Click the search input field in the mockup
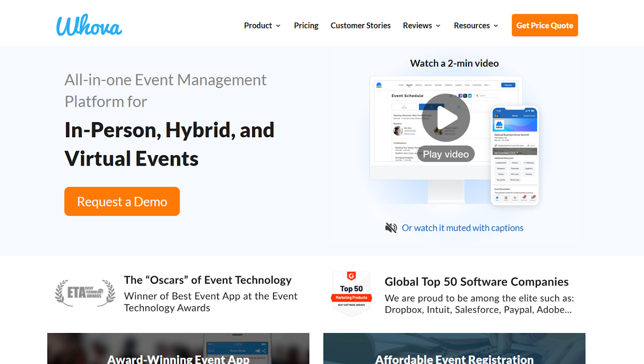The image size is (644, 364). pos(487,96)
